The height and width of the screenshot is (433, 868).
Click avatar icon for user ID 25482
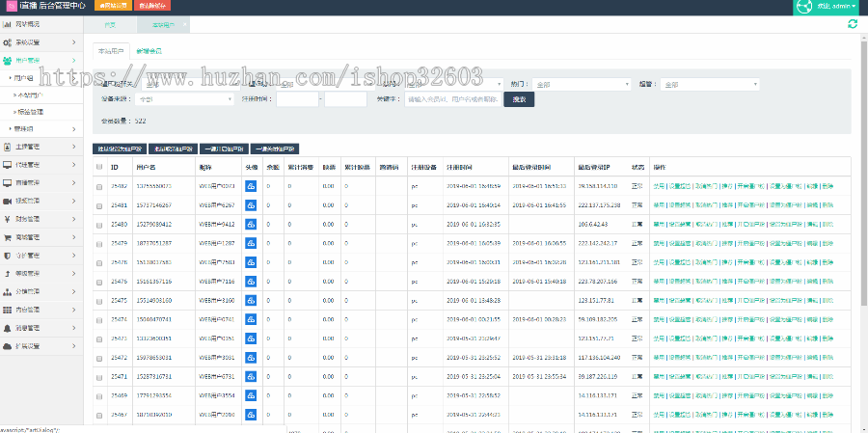click(251, 186)
